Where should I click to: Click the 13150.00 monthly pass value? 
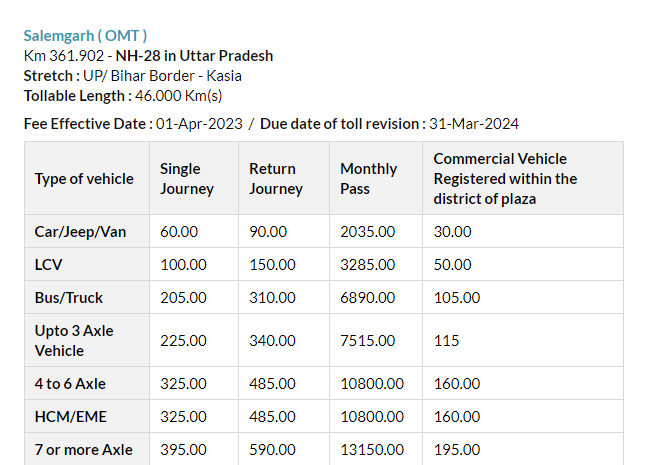[372, 449]
